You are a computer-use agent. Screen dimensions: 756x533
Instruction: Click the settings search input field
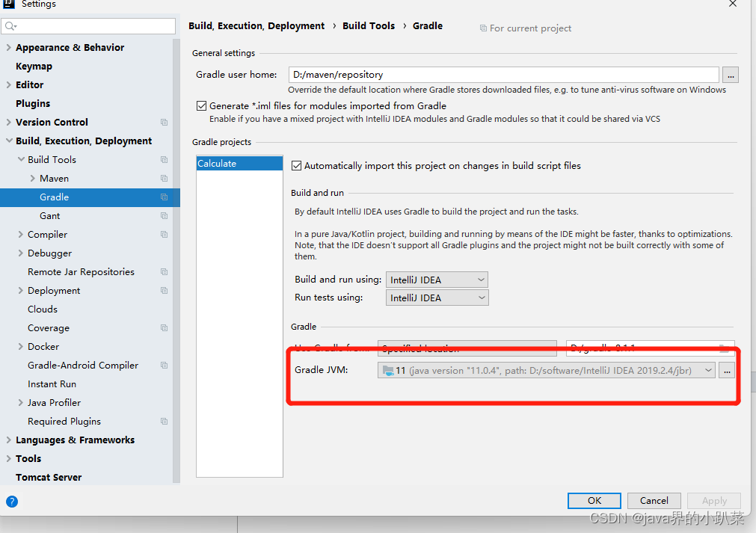pos(88,26)
